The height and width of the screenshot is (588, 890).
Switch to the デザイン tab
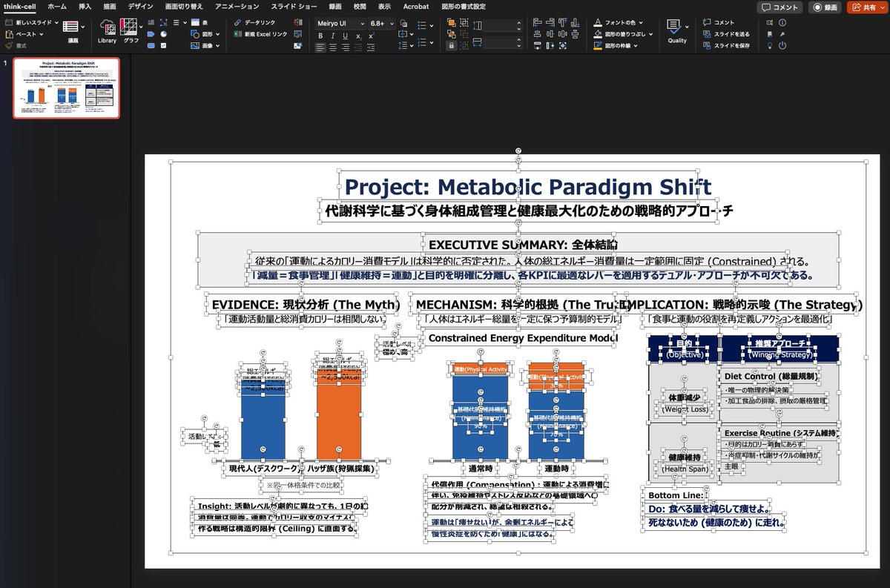click(140, 6)
